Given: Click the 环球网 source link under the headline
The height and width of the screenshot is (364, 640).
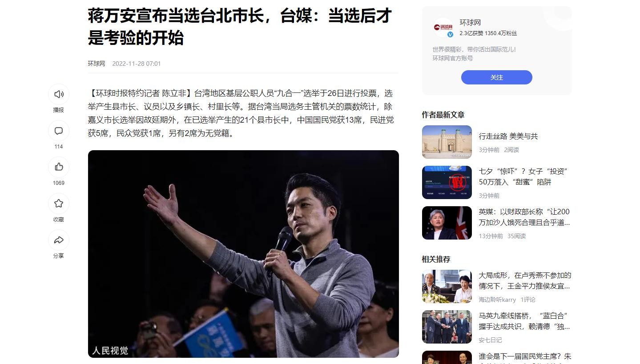Looking at the screenshot, I should pyautogui.click(x=97, y=64).
